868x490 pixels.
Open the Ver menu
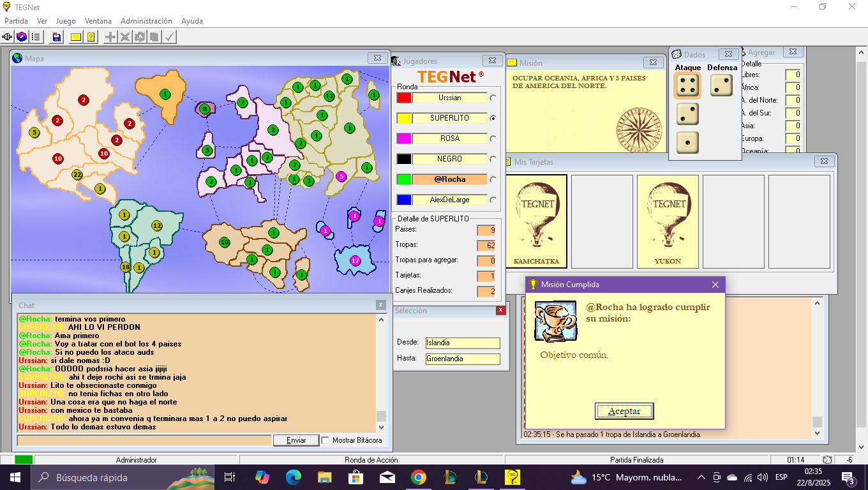tap(42, 21)
